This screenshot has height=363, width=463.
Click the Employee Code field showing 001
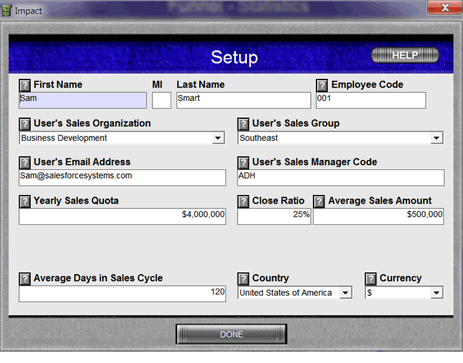click(371, 100)
